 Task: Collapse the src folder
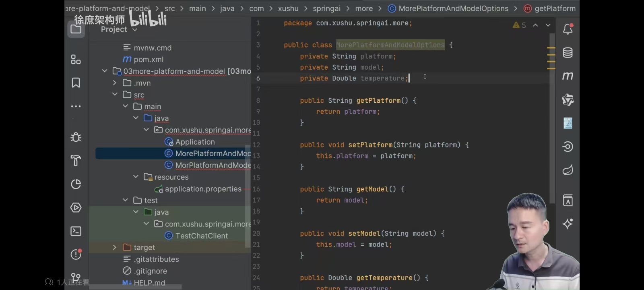point(115,94)
